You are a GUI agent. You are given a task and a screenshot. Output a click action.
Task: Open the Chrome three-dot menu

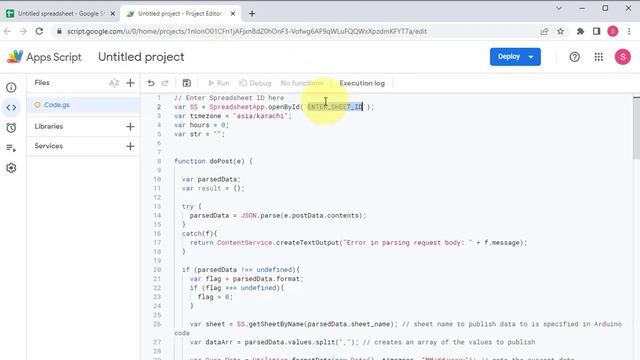629,31
